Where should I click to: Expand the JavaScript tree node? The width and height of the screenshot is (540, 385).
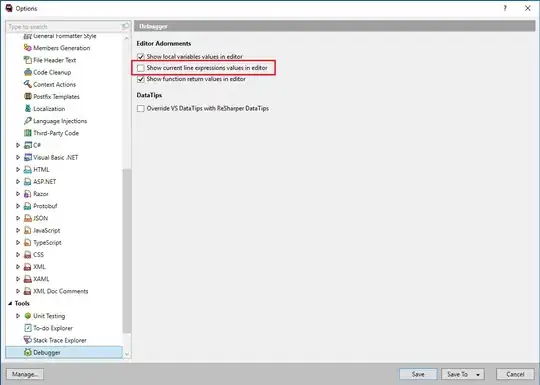[18, 230]
